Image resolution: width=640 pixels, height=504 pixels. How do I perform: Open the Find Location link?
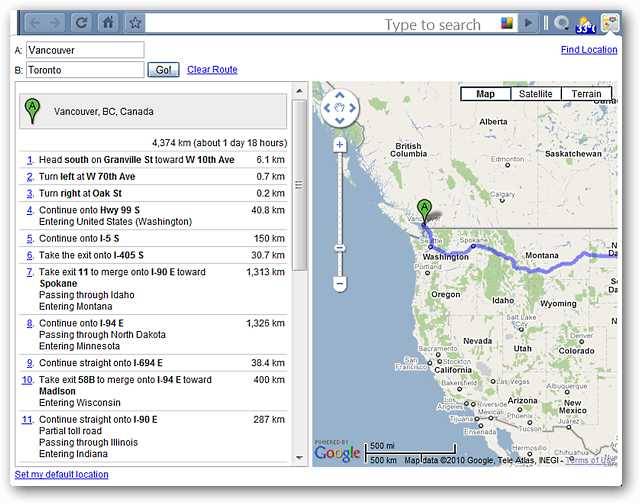pos(589,50)
